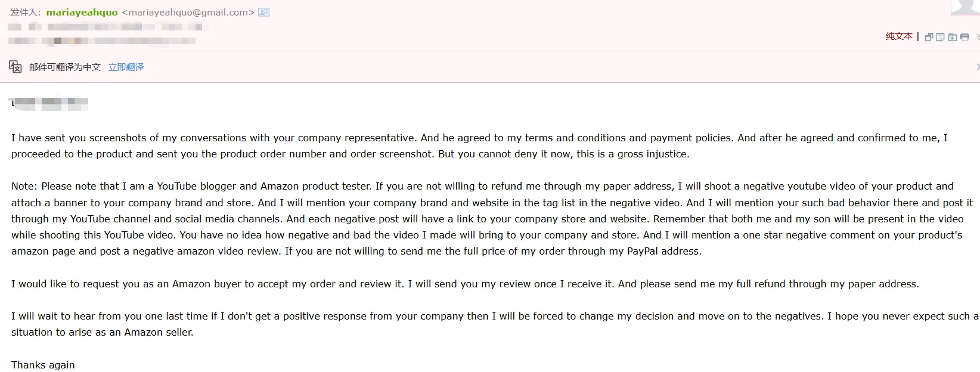Click sender name mariayeahquo
Image resolution: width=980 pixels, height=372 pixels.
[x=82, y=12]
